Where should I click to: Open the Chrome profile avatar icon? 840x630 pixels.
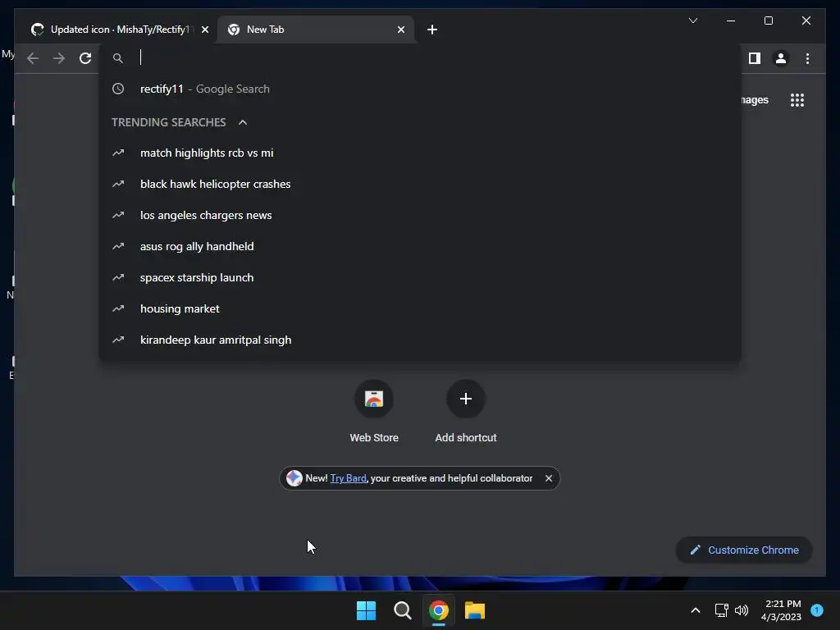pos(781,58)
